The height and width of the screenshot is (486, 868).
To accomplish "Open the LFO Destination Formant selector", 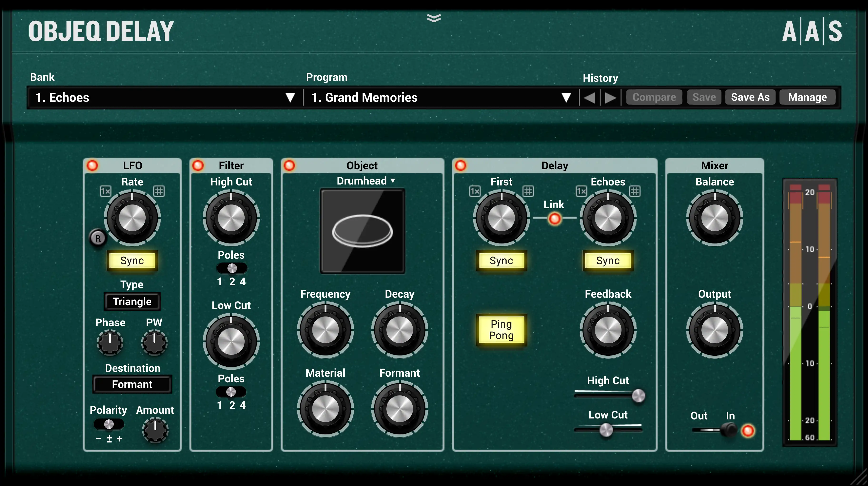I will coord(132,384).
